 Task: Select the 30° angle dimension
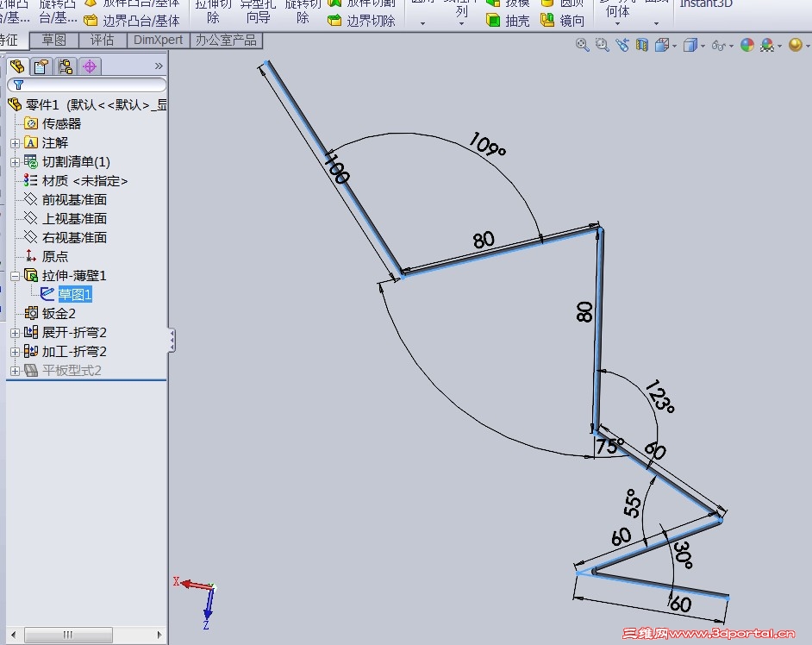[x=683, y=554]
